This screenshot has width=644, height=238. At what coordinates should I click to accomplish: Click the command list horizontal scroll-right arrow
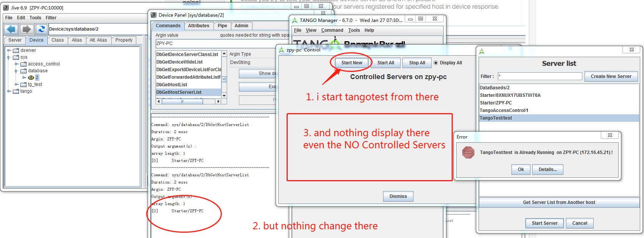click(x=218, y=101)
